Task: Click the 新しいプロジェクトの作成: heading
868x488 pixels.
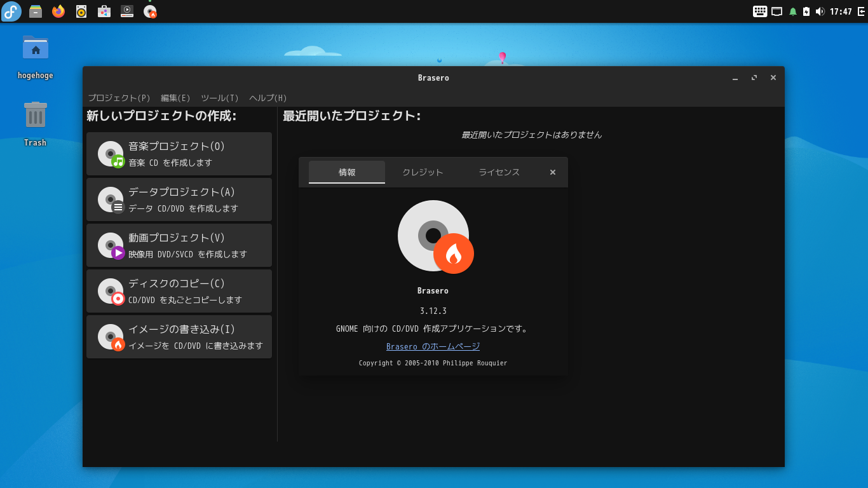Action: tap(161, 116)
